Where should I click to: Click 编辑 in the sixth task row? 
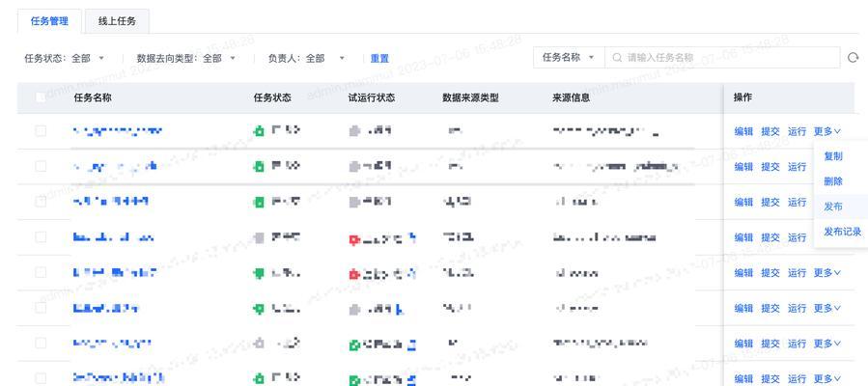tap(743, 308)
